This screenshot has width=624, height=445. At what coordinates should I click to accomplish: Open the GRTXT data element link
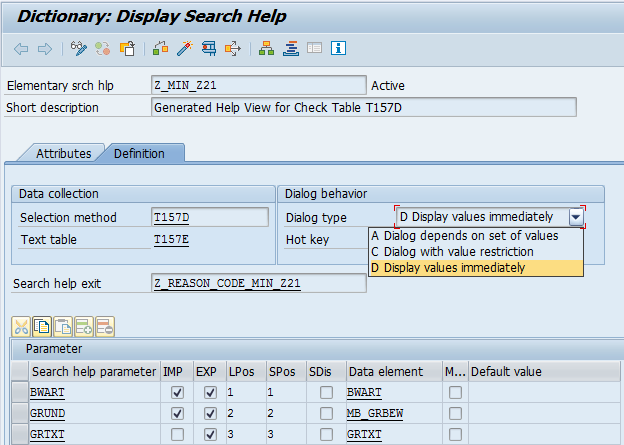(364, 434)
